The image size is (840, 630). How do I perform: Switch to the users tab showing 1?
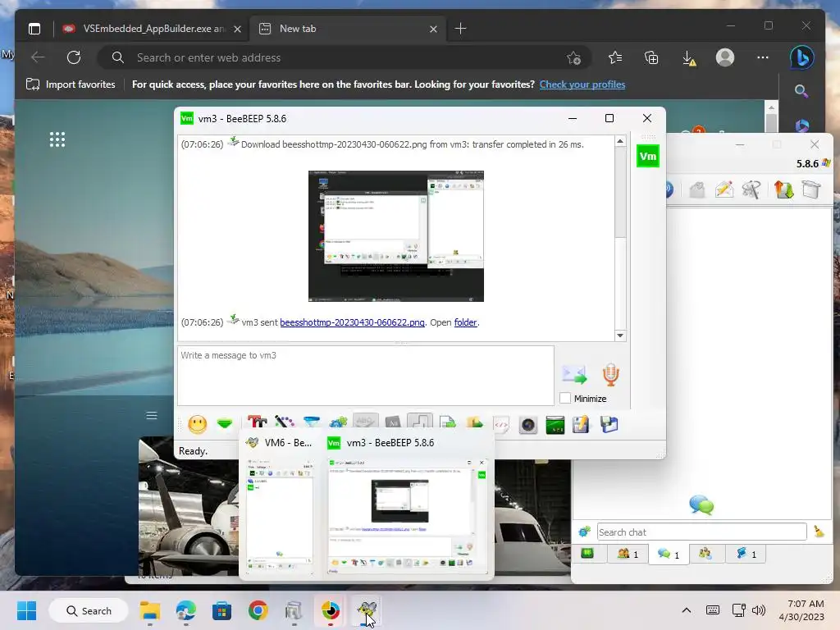pyautogui.click(x=628, y=554)
